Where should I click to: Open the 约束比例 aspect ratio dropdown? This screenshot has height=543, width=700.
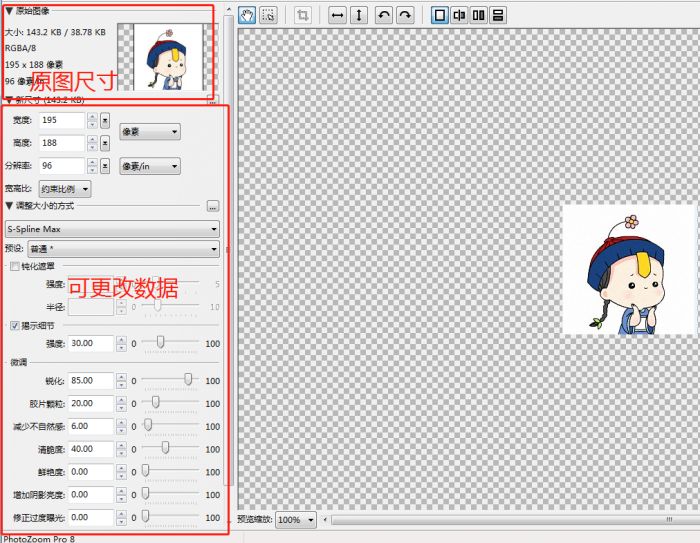point(65,189)
